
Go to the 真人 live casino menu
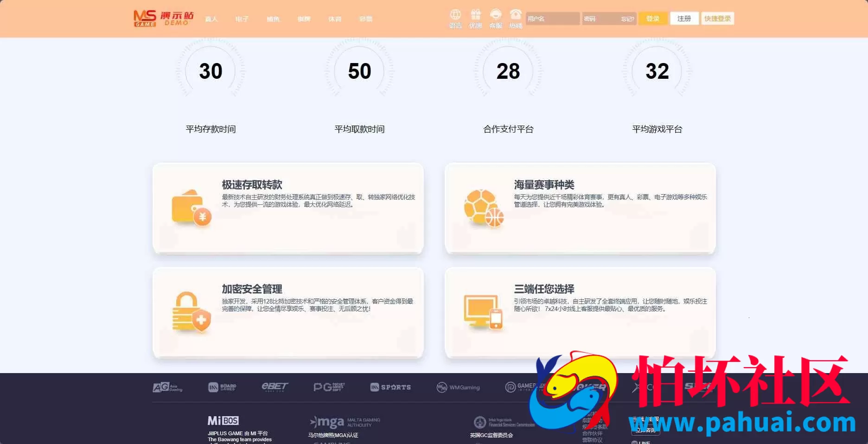pos(211,19)
